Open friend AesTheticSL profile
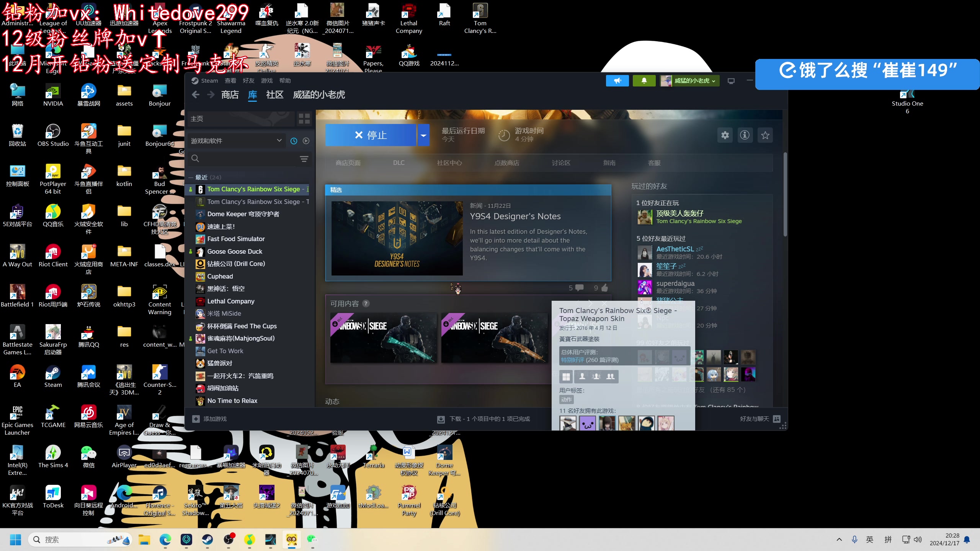 pos(675,249)
